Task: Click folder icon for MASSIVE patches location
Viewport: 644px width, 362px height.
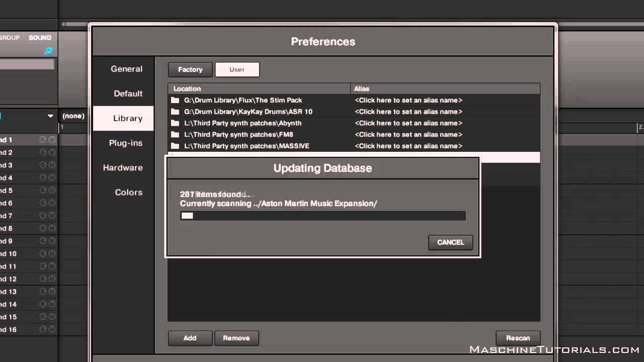Action: click(x=175, y=146)
